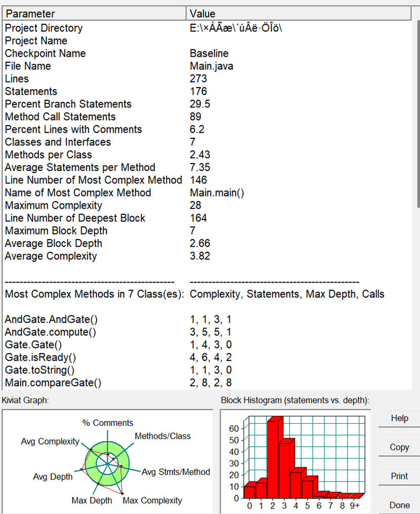Select the Project Name row
This screenshot has height=514, width=420.
206,41
